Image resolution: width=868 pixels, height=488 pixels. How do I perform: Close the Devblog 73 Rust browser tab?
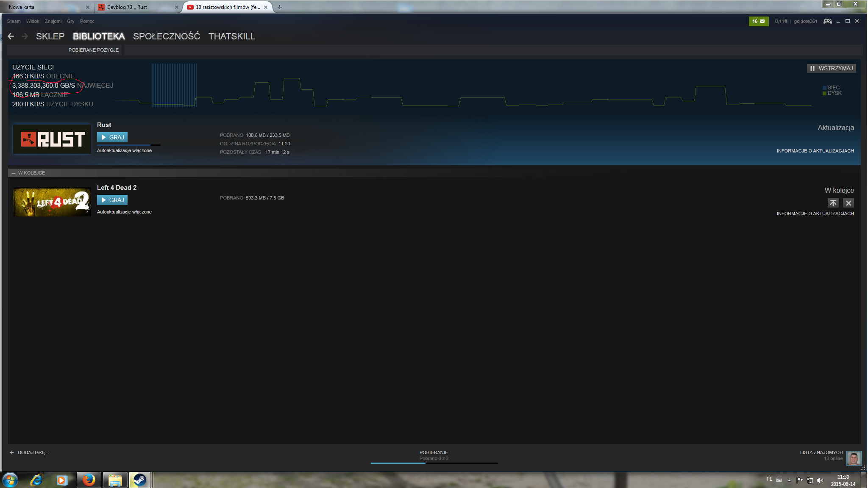(177, 7)
